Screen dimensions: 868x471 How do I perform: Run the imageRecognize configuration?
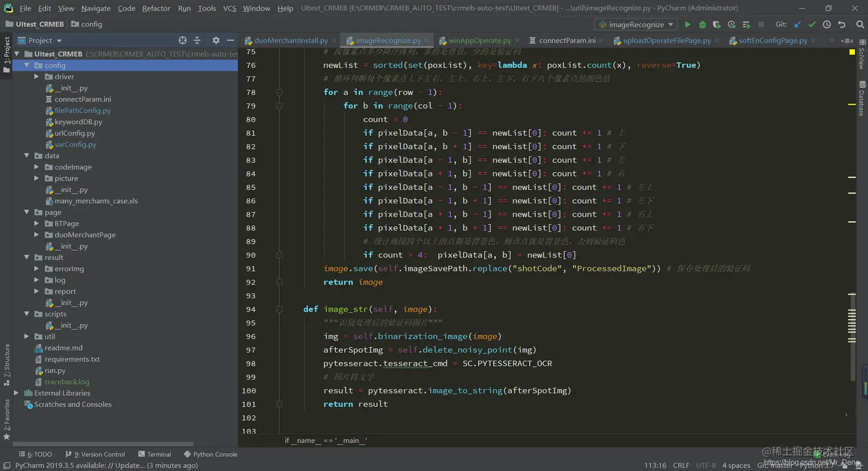(687, 25)
